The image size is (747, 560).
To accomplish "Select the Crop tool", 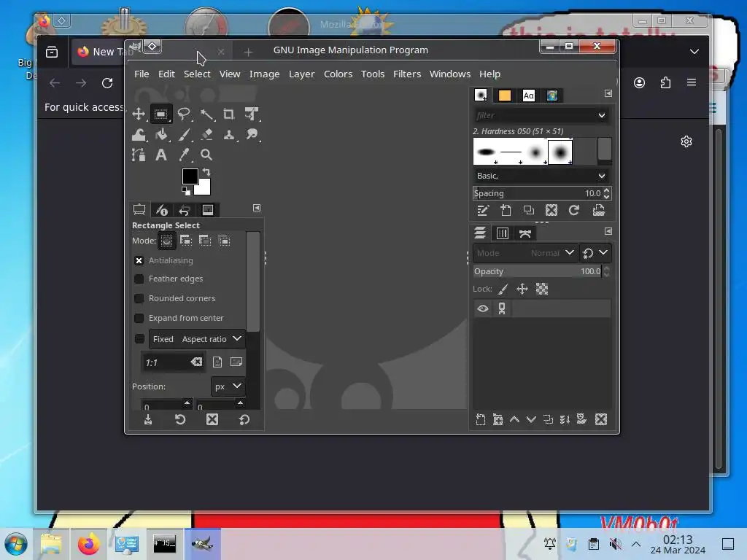I will [229, 114].
